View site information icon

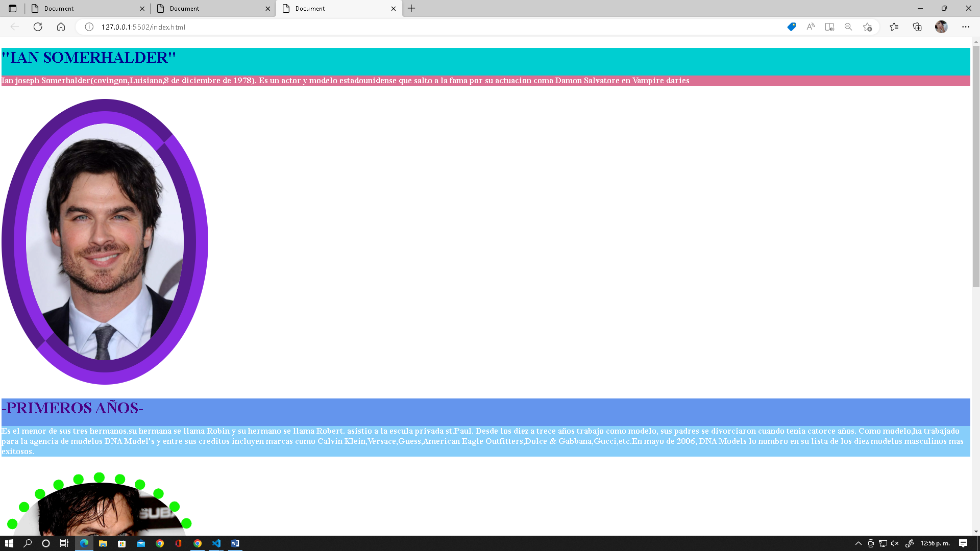[x=89, y=27]
